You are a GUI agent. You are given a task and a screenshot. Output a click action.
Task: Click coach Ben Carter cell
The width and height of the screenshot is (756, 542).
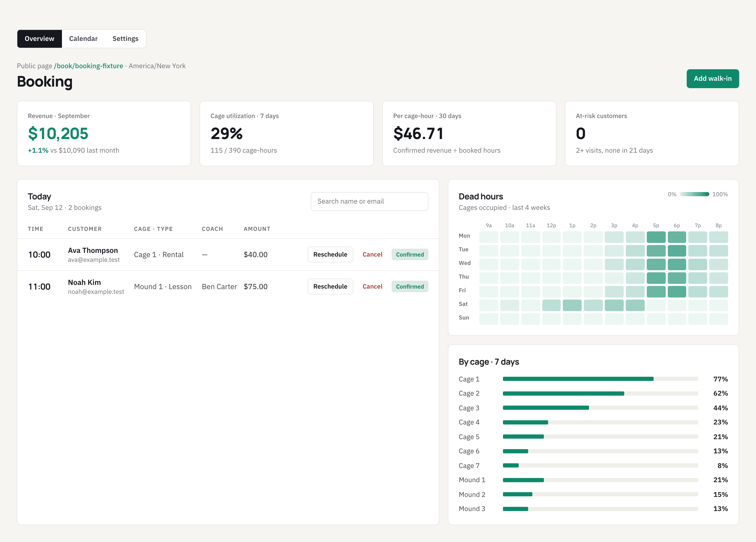click(x=219, y=287)
